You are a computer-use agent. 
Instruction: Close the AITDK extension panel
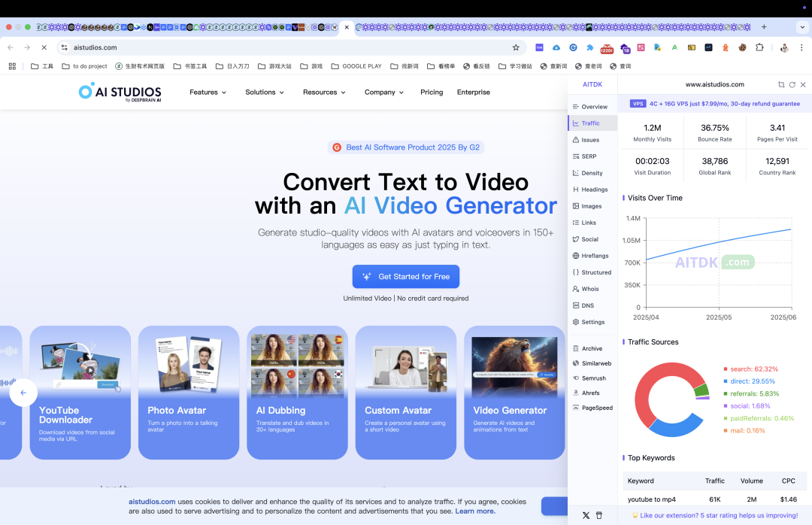point(803,84)
